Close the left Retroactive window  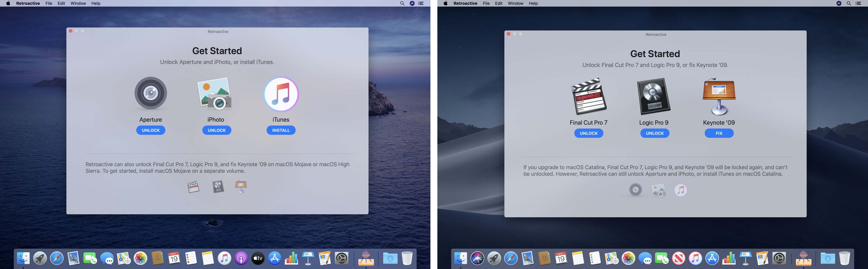pyautogui.click(x=70, y=31)
